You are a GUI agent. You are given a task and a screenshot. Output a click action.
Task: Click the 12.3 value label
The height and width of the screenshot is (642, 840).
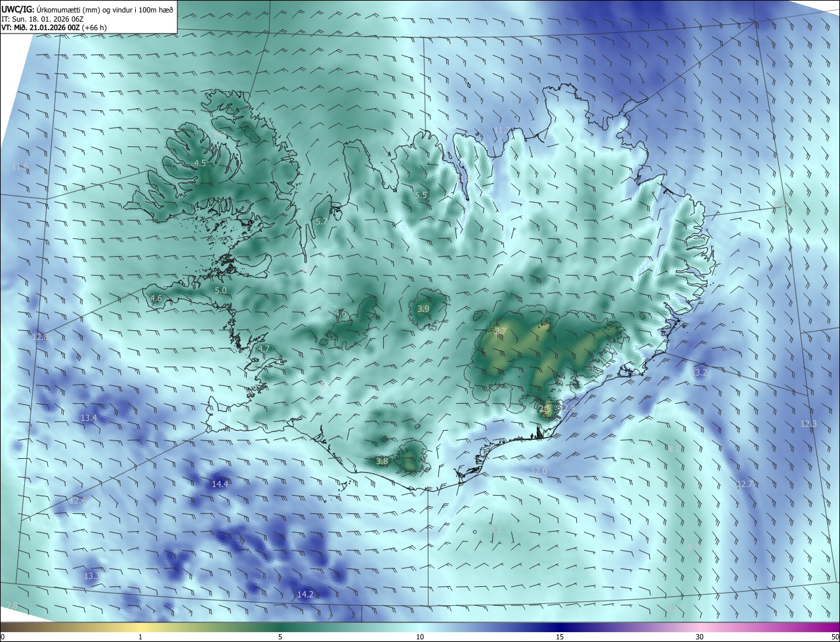808,424
